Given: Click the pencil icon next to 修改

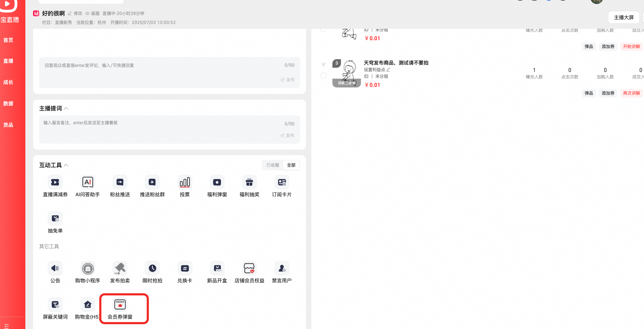Looking at the screenshot, I should tap(70, 13).
